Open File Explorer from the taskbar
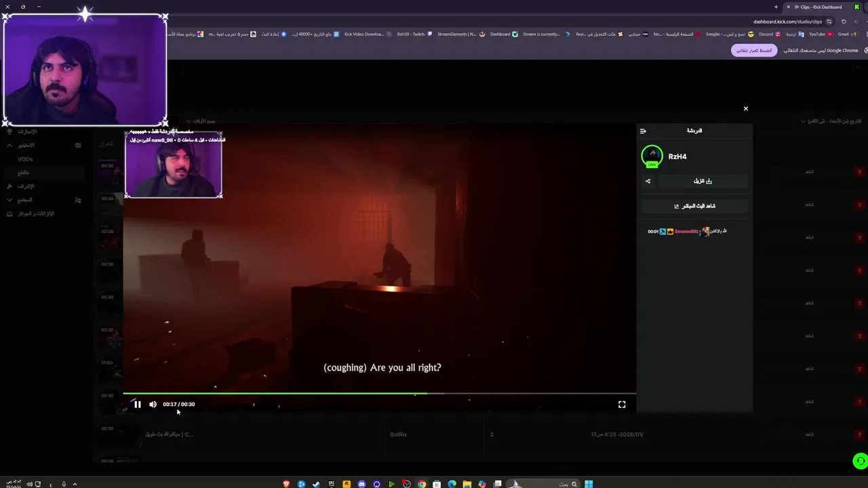The height and width of the screenshot is (488, 868). 467,484
